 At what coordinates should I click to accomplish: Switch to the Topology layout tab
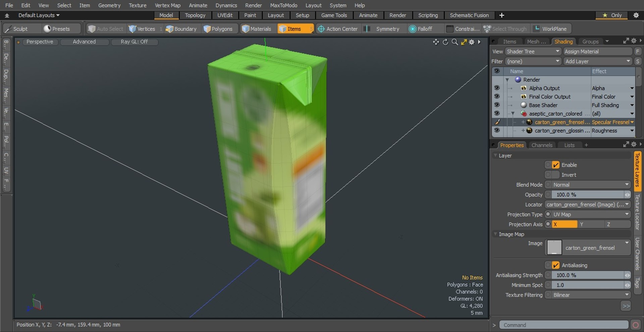(195, 15)
